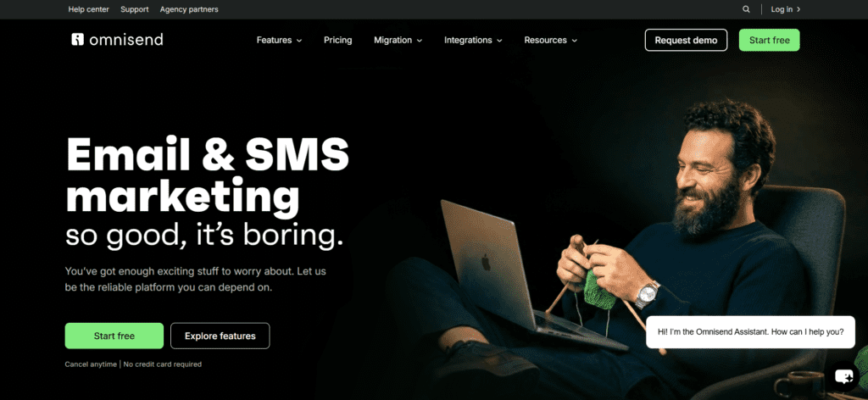
Task: Click the arrow next to Log in
Action: [x=798, y=9]
